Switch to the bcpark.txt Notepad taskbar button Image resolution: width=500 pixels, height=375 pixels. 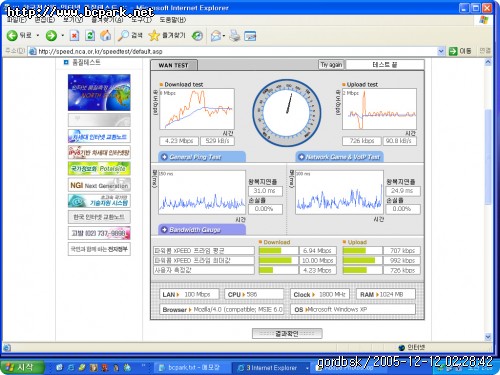pos(191,368)
